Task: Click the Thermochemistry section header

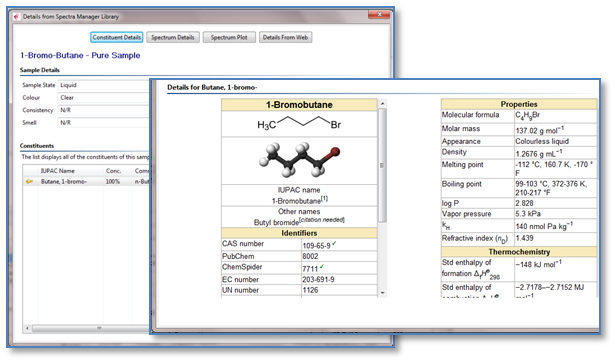Action: [519, 252]
